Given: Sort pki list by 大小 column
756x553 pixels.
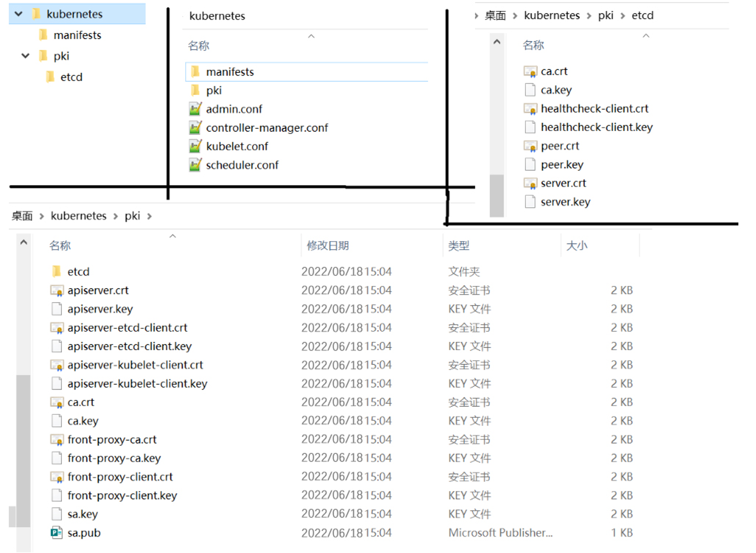Looking at the screenshot, I should pos(577,246).
